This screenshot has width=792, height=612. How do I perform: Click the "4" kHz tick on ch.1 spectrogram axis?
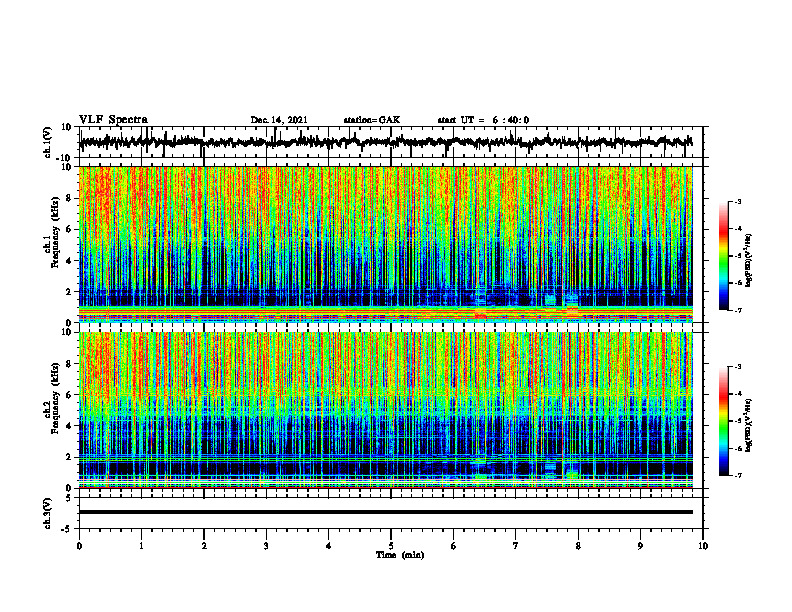pyautogui.click(x=70, y=261)
